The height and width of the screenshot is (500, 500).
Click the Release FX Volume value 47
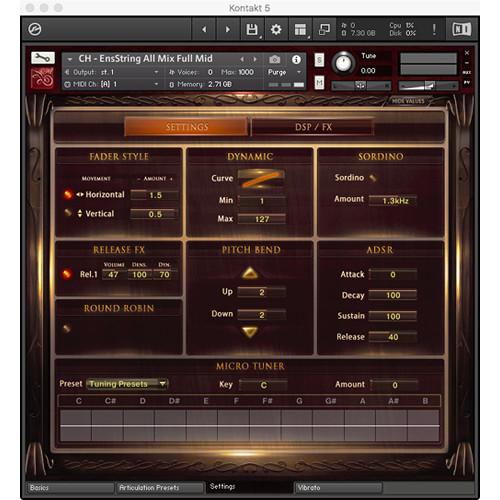tap(113, 275)
